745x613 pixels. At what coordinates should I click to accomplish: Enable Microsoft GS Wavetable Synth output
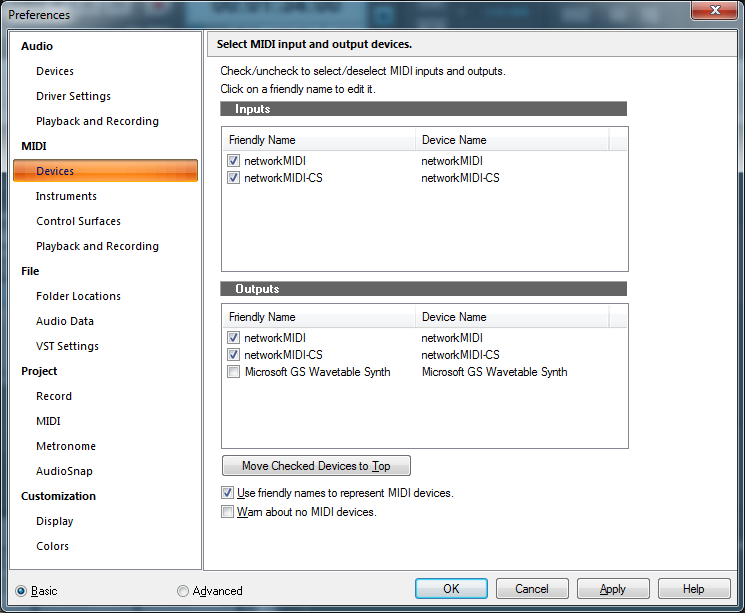pyautogui.click(x=233, y=372)
